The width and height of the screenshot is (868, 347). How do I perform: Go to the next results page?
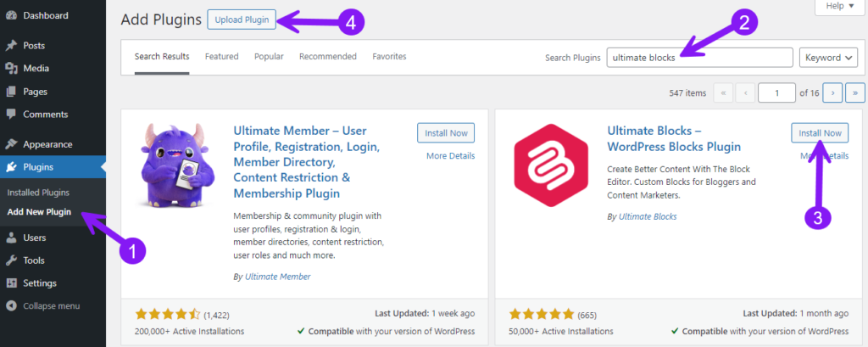coord(832,93)
